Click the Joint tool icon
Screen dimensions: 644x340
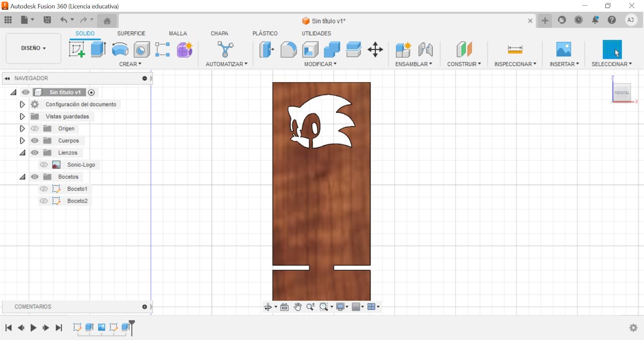coord(425,49)
